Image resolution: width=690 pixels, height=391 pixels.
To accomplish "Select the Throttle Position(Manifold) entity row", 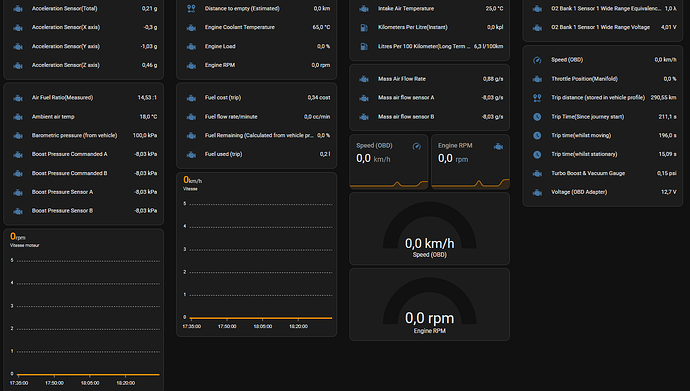I will tap(602, 79).
